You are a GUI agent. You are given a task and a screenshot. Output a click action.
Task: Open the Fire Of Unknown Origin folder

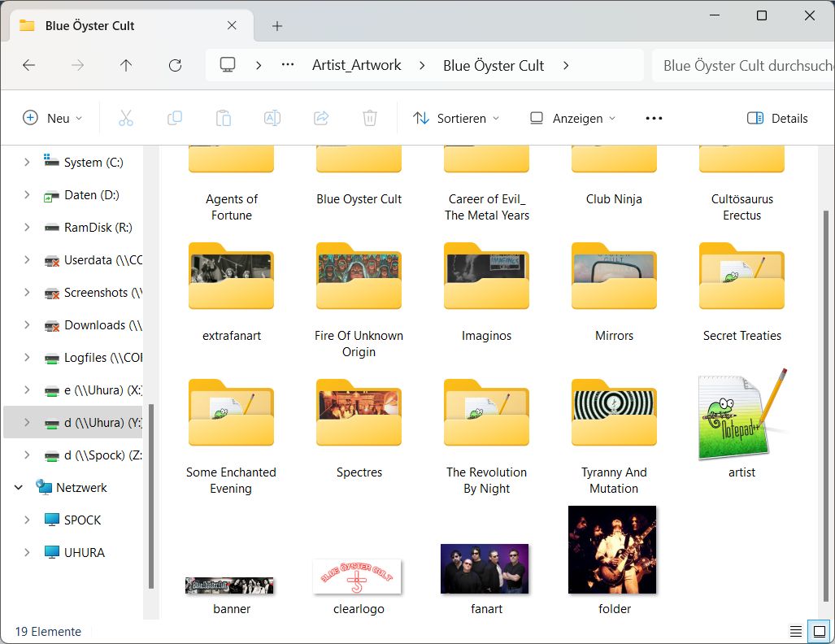click(359, 300)
